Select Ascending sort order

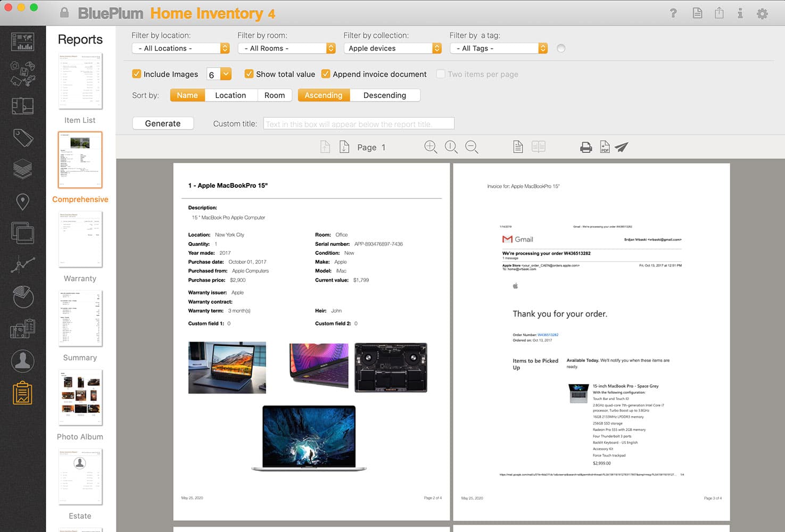[x=324, y=95]
